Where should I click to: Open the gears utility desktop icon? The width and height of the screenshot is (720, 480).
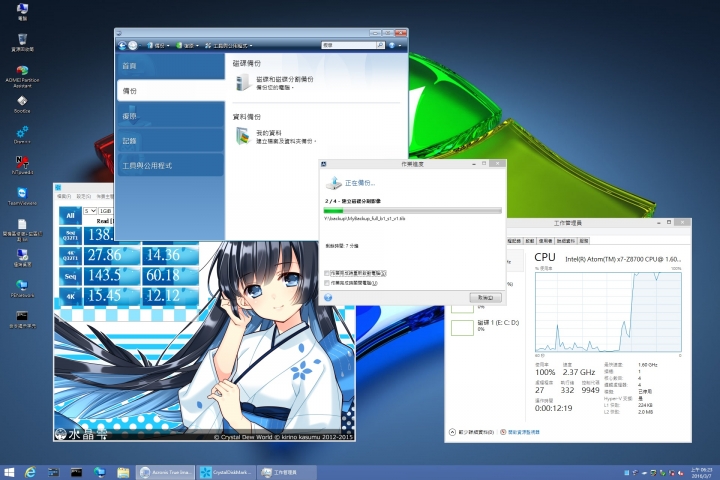[22, 135]
